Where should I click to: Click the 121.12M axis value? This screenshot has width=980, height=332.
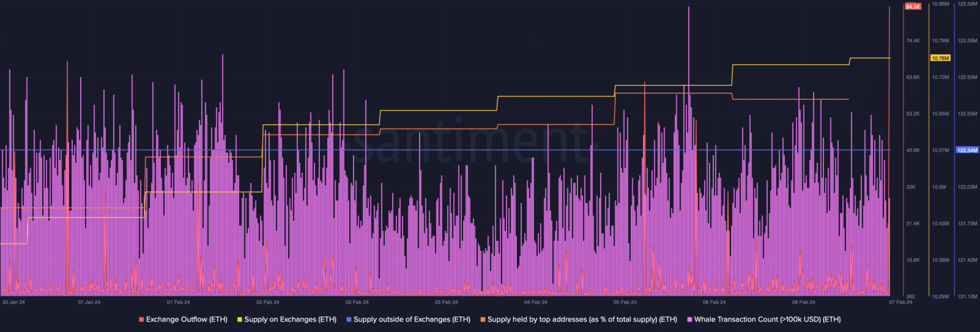(967, 296)
